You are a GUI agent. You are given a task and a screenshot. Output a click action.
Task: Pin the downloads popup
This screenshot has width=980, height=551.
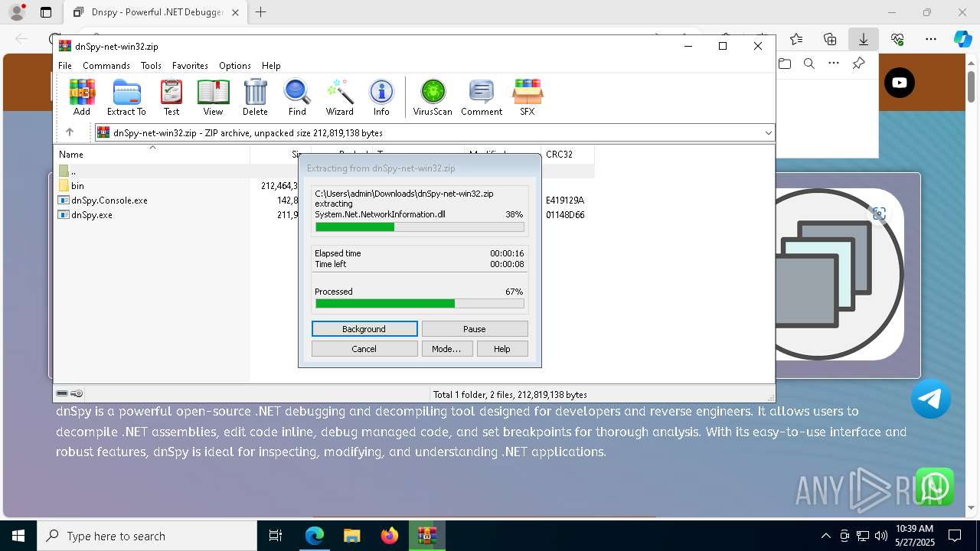point(859,64)
